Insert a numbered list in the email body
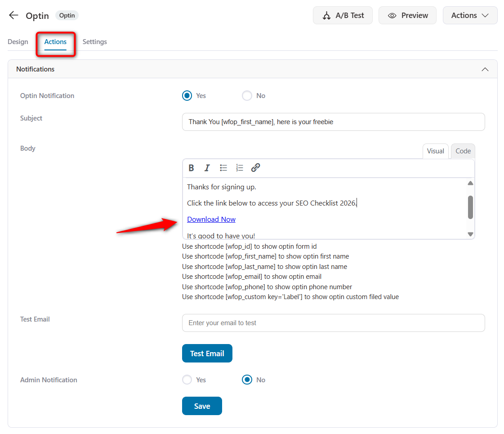The image size is (504, 434). point(239,167)
